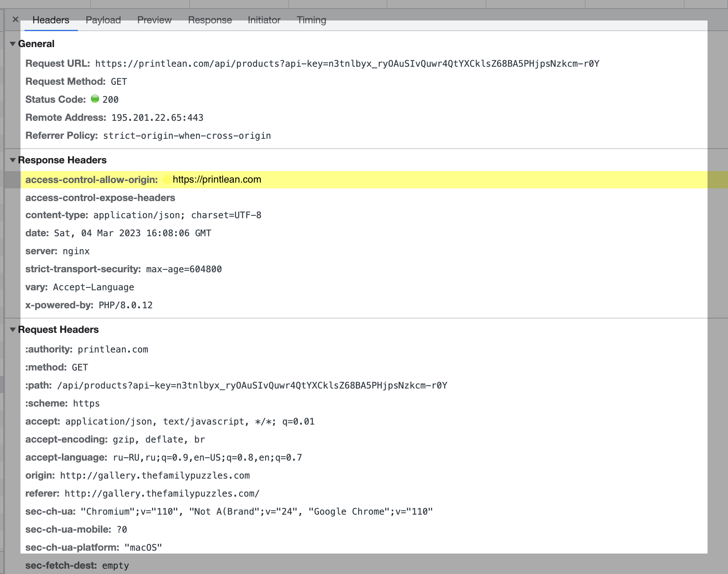The image size is (728, 574).
Task: Open the Response tab
Action: pyautogui.click(x=210, y=20)
